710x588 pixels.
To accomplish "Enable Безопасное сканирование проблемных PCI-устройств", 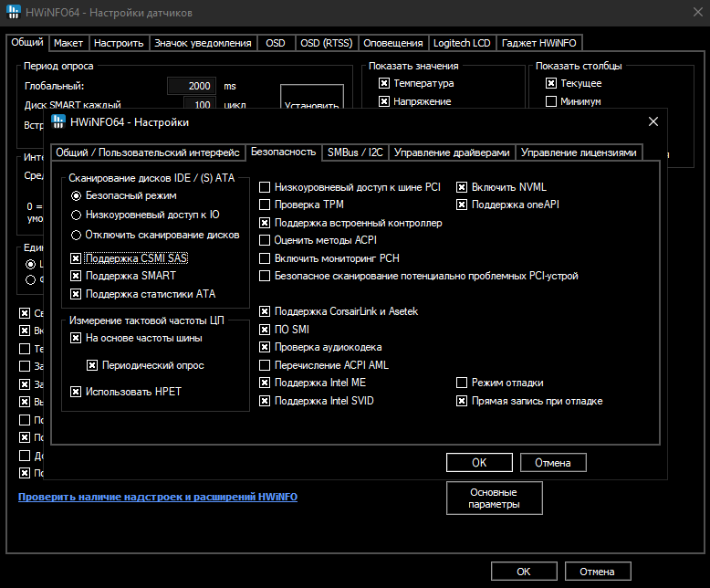I will 265,276.
